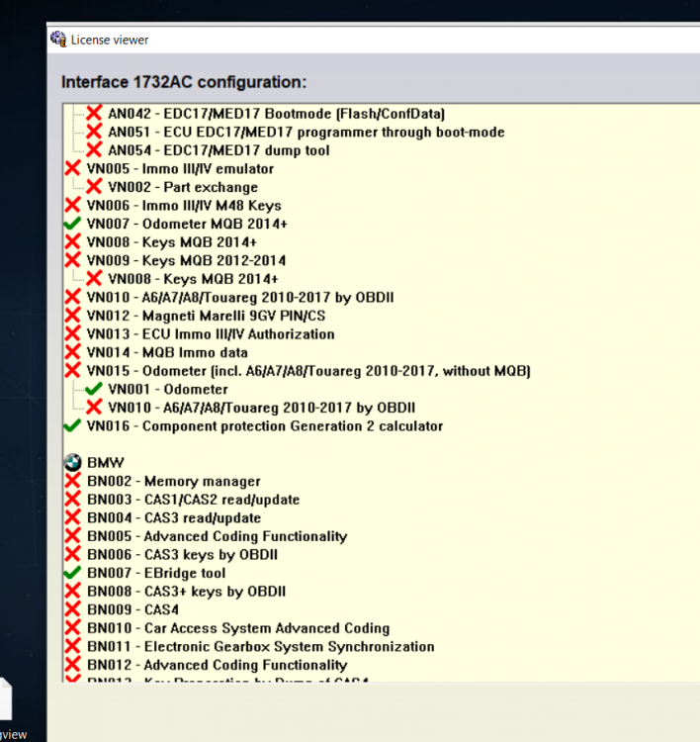Click the red X beside VN013 Authorization
Image resolution: width=700 pixels, height=742 pixels.
point(72,333)
